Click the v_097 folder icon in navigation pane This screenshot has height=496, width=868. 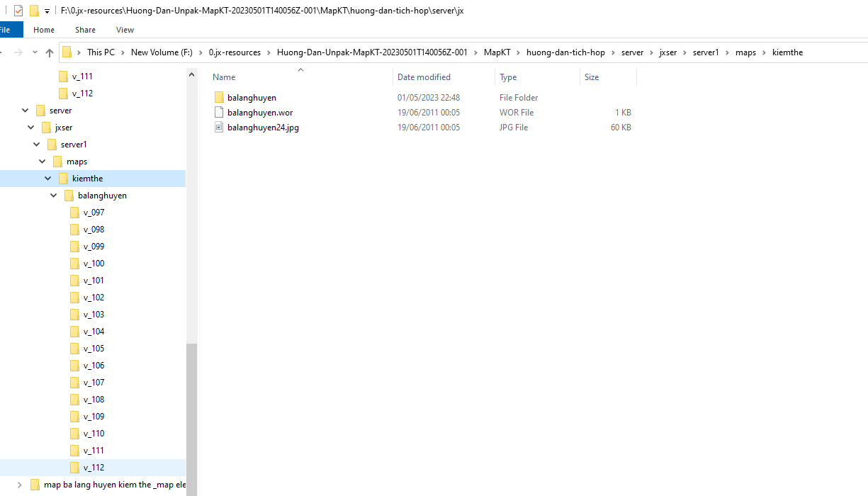click(x=75, y=212)
